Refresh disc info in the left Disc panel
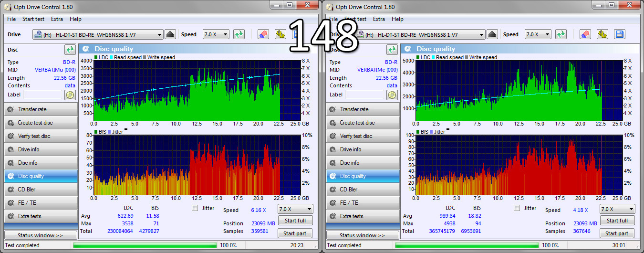The width and height of the screenshot is (644, 253). click(x=70, y=50)
